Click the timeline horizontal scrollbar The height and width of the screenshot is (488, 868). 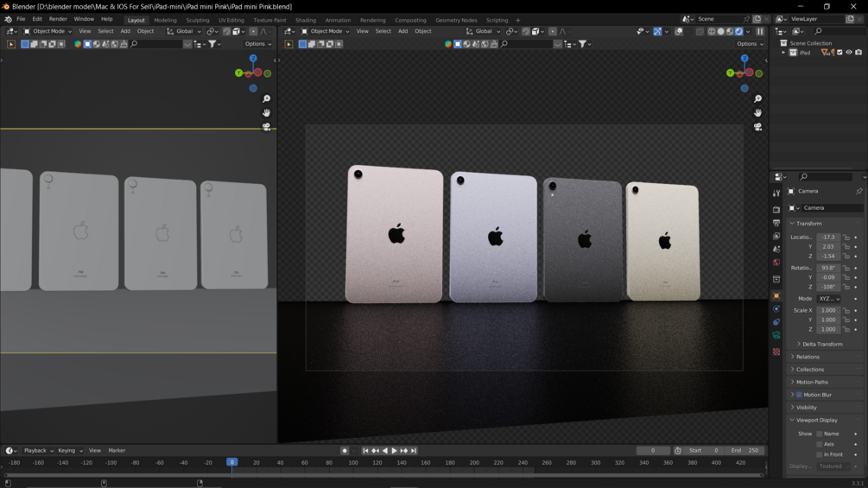(x=383, y=475)
